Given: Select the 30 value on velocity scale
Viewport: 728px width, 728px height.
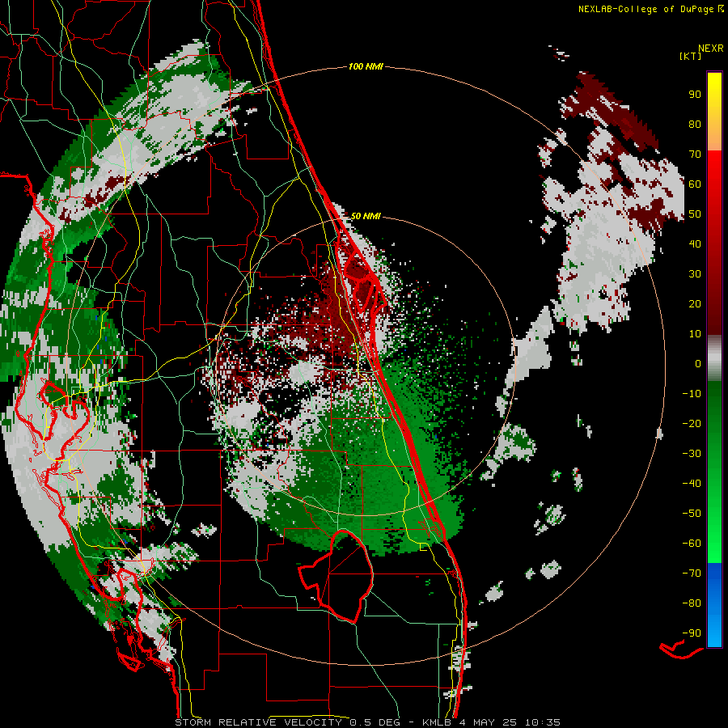Looking at the screenshot, I should coord(695,274).
